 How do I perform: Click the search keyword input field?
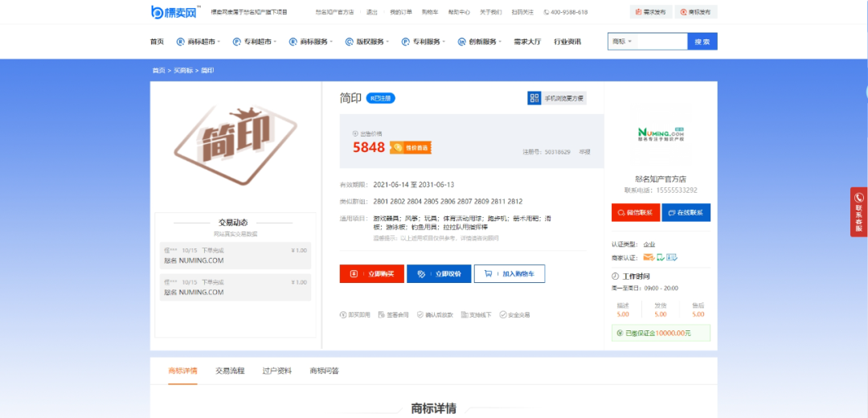coord(661,42)
